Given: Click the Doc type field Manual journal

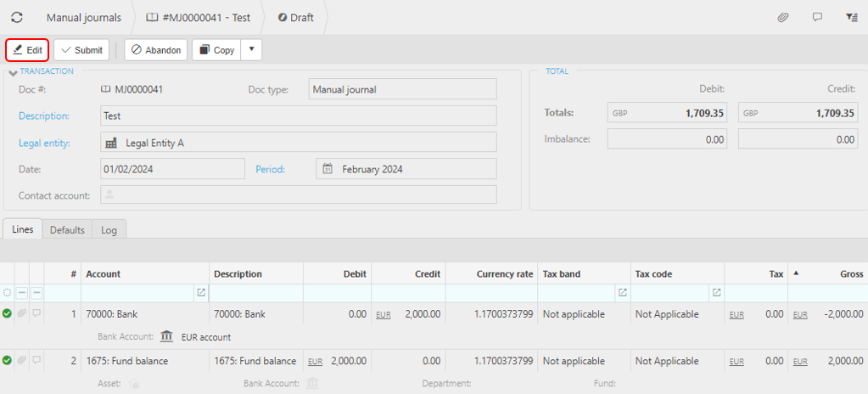Looking at the screenshot, I should 402,89.
